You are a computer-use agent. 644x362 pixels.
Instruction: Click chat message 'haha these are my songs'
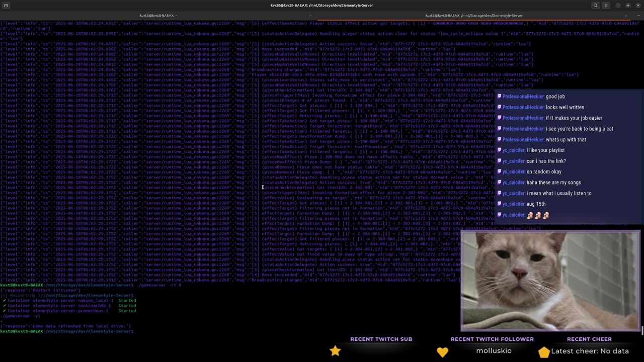click(554, 183)
